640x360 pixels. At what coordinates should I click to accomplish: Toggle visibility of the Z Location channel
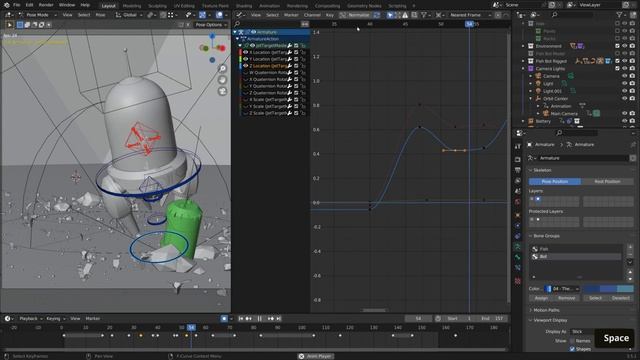pos(246,65)
